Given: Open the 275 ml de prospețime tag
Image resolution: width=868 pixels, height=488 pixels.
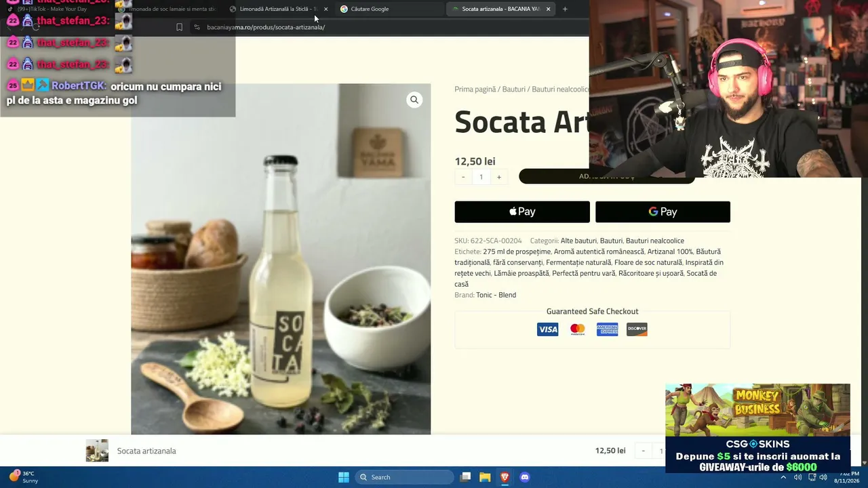Looking at the screenshot, I should (517, 251).
